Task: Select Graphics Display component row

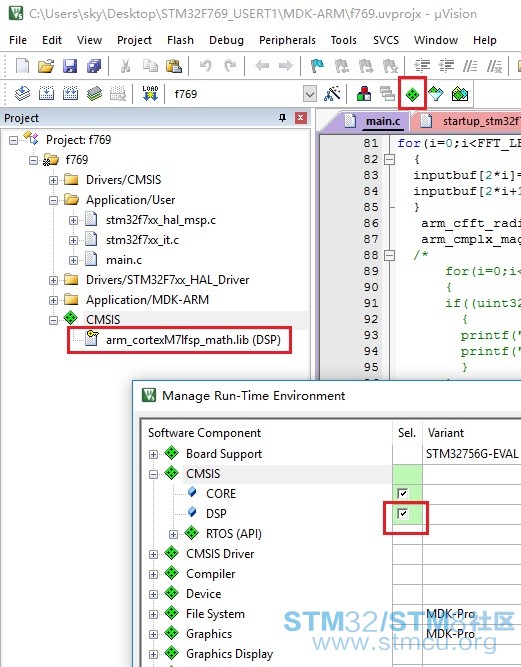Action: pos(230,654)
